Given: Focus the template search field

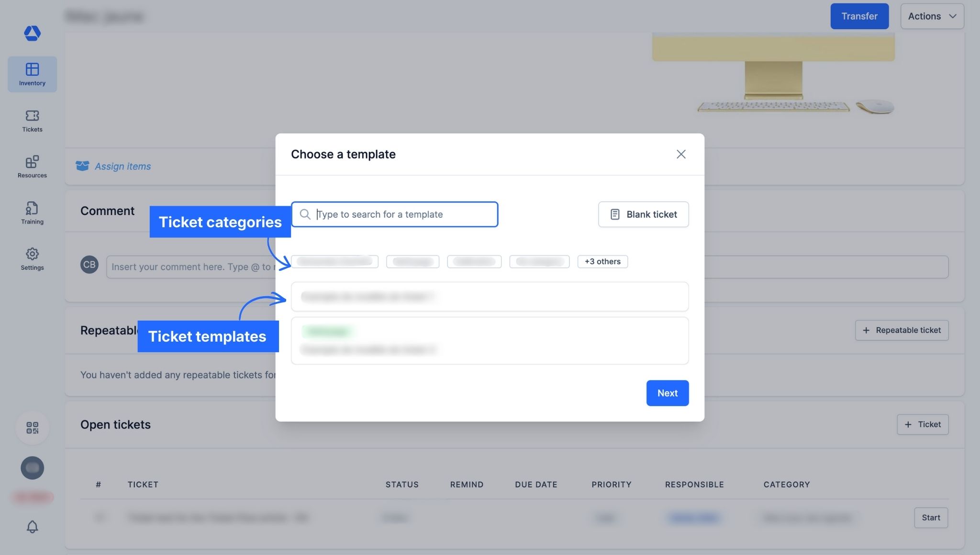Looking at the screenshot, I should click(402, 214).
